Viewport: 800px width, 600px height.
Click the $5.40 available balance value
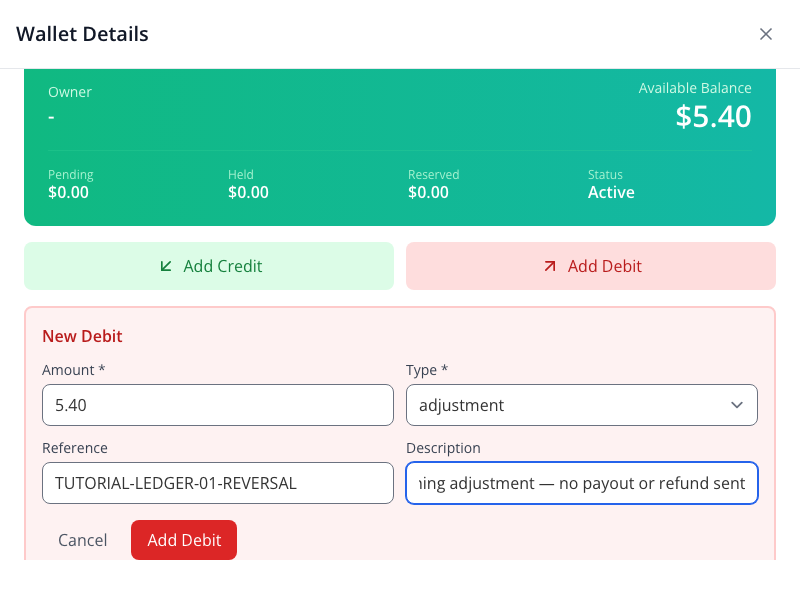pyautogui.click(x=713, y=116)
